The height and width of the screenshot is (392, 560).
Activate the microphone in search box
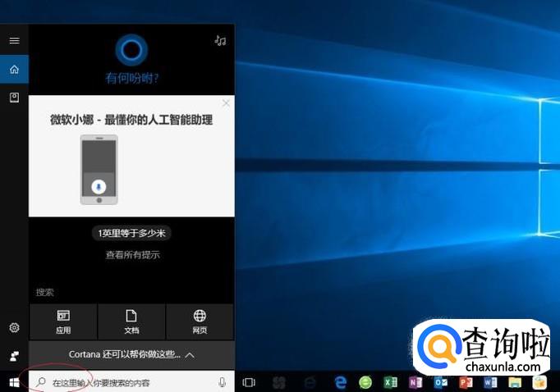click(223, 382)
